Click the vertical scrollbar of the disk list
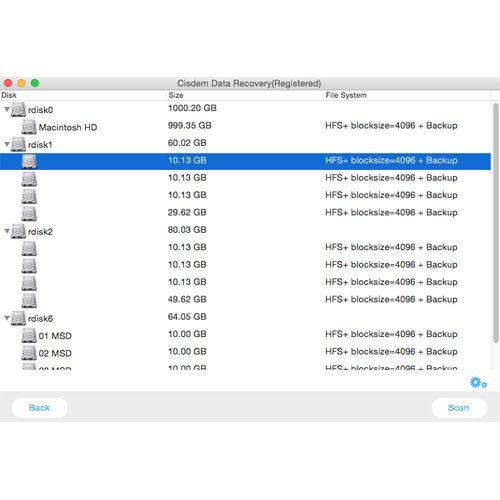Image resolution: width=500 pixels, height=500 pixels. pos(496,223)
